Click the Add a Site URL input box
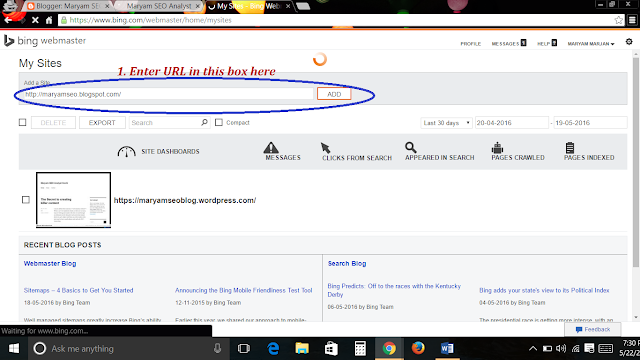Viewport: 640px width, 360px height. 168,94
